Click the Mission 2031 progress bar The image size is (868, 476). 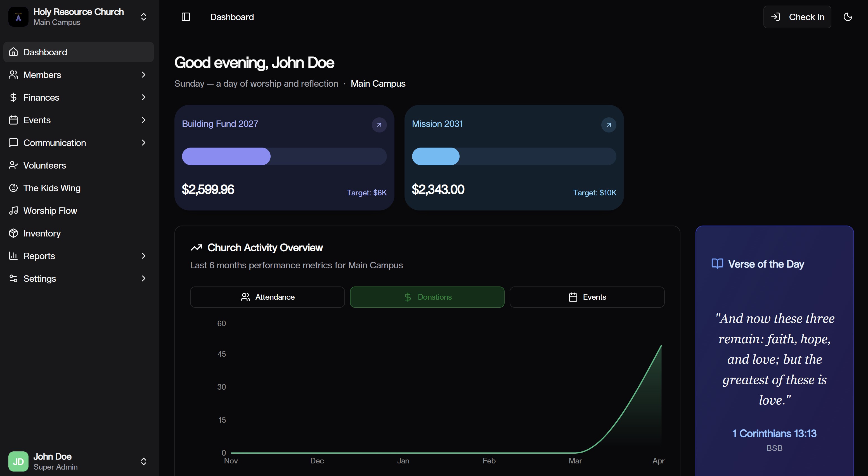pos(514,156)
